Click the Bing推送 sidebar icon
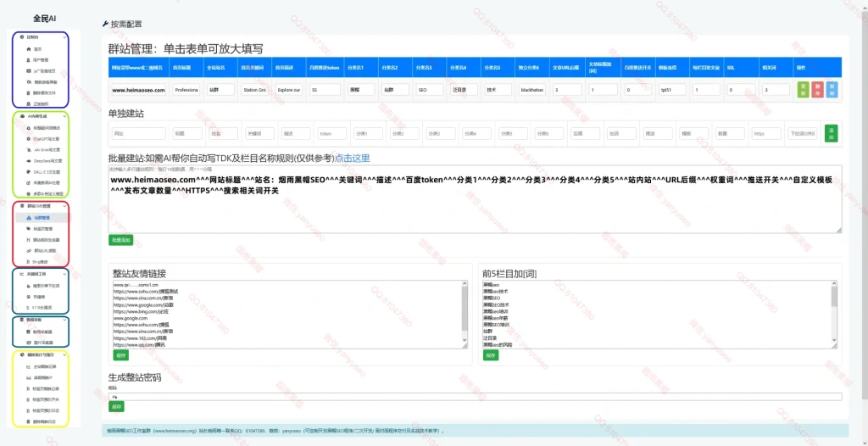 28,261
